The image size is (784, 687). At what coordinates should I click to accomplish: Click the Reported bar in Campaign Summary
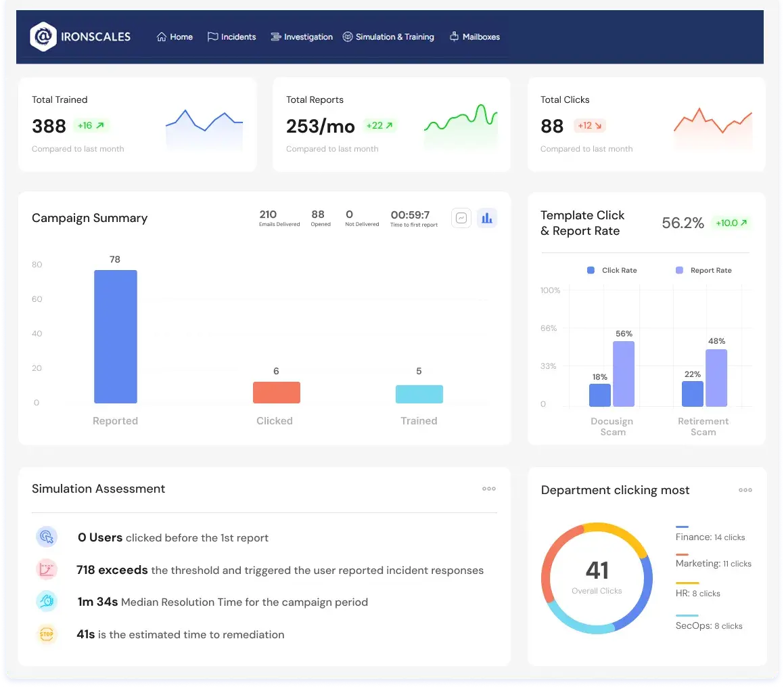pyautogui.click(x=115, y=336)
